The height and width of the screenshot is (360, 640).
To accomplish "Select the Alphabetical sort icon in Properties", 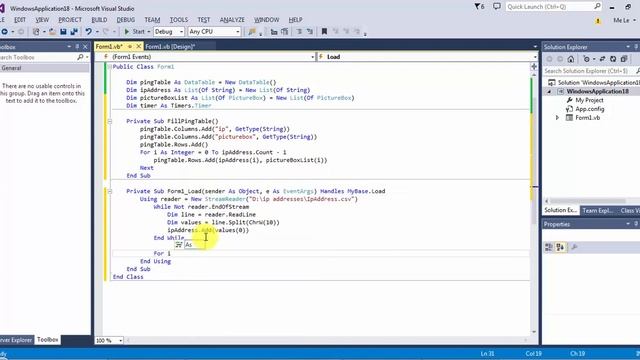I will [x=560, y=247].
